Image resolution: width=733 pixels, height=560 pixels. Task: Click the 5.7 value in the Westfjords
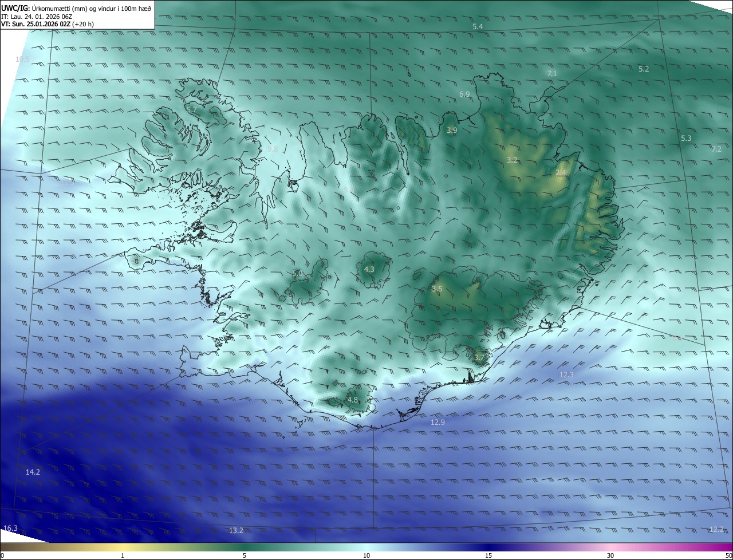point(191,109)
